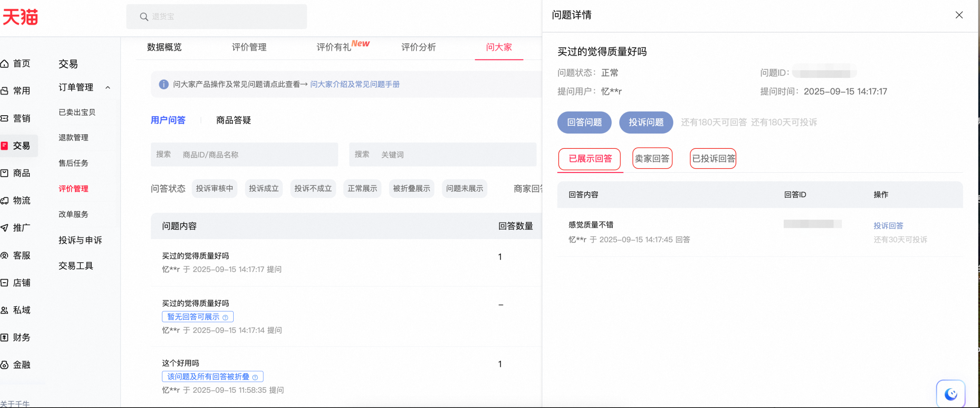980x408 pixels.
Task: Open the floating assistant icon
Action: (x=951, y=394)
